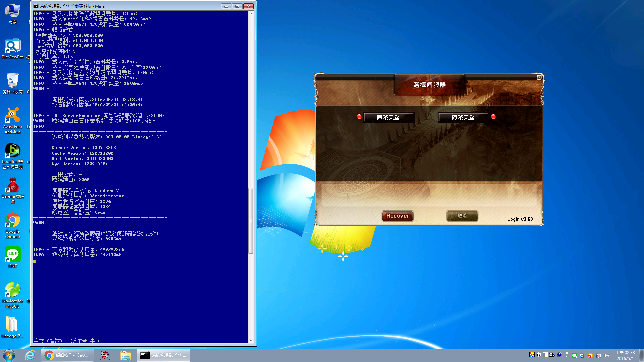This screenshot has width=644, height=362.
Task: Open the beanfun! desktop shortcut
Action: (x=12, y=156)
